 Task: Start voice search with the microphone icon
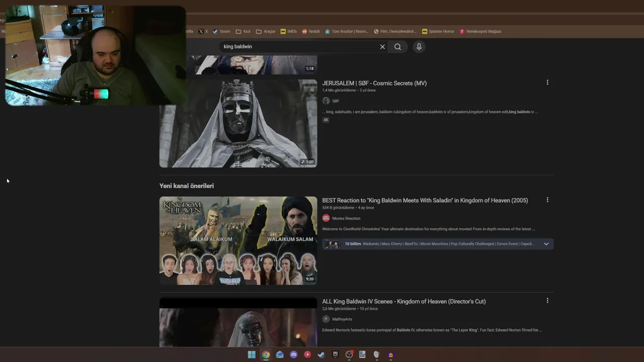click(x=419, y=47)
